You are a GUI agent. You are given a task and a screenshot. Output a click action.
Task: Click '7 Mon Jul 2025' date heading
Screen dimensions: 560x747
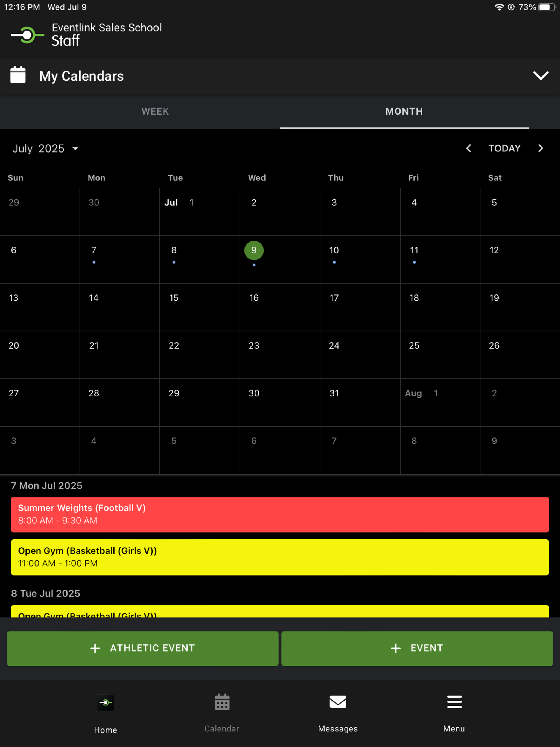click(x=46, y=486)
